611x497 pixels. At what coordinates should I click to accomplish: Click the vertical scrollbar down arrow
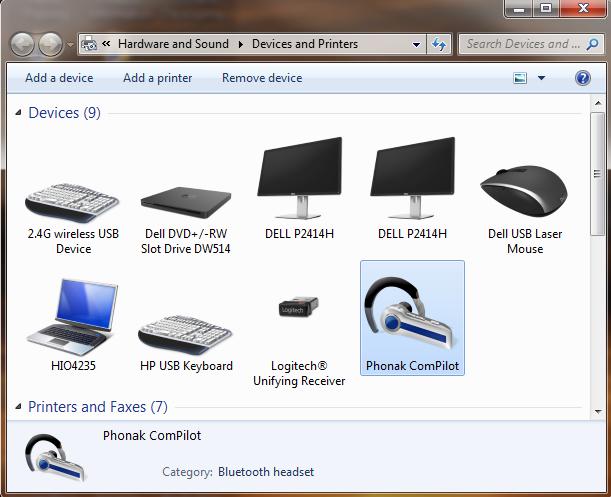click(x=598, y=412)
